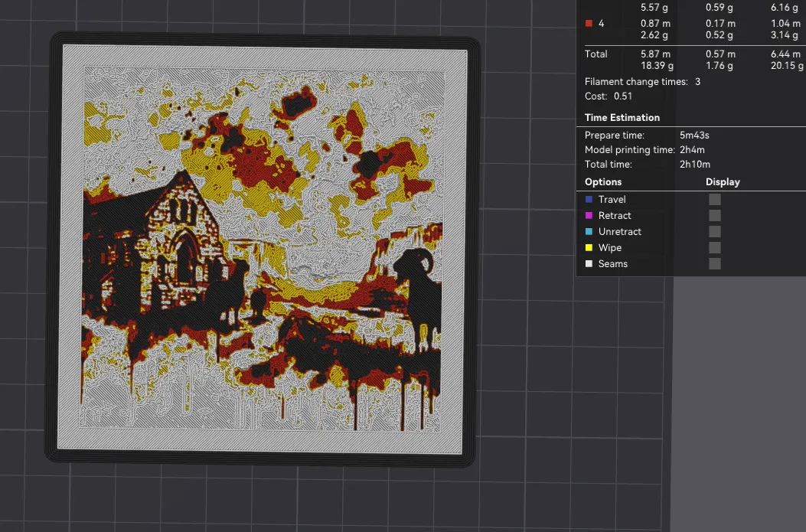Enable the Retract display checkbox
The height and width of the screenshot is (532, 806).
tap(714, 215)
